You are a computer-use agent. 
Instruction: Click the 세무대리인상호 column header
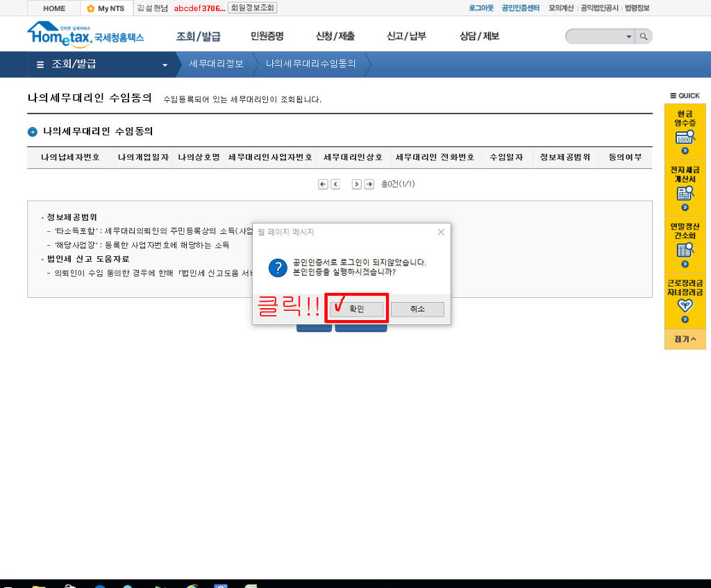coord(353,158)
